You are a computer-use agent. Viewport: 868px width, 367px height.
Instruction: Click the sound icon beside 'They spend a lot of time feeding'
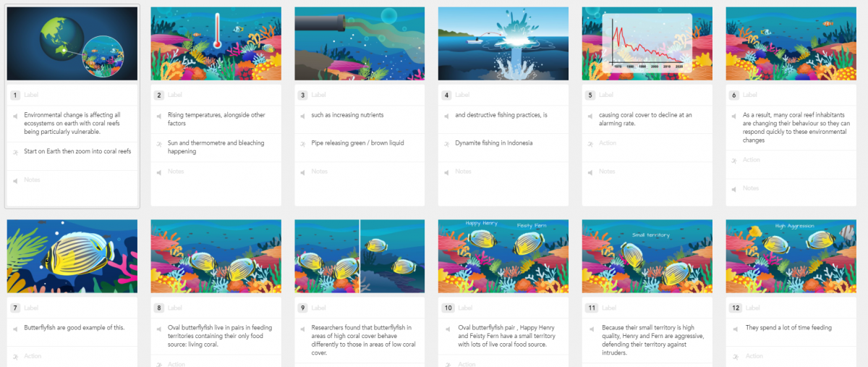click(x=734, y=328)
